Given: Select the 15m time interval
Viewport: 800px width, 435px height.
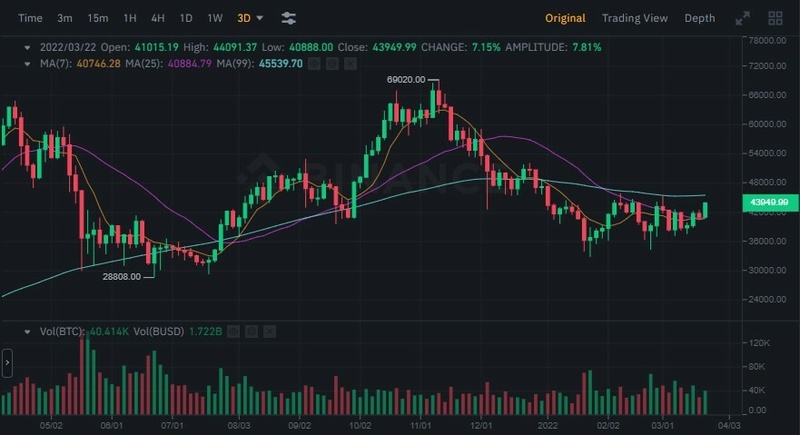Looking at the screenshot, I should [98, 18].
